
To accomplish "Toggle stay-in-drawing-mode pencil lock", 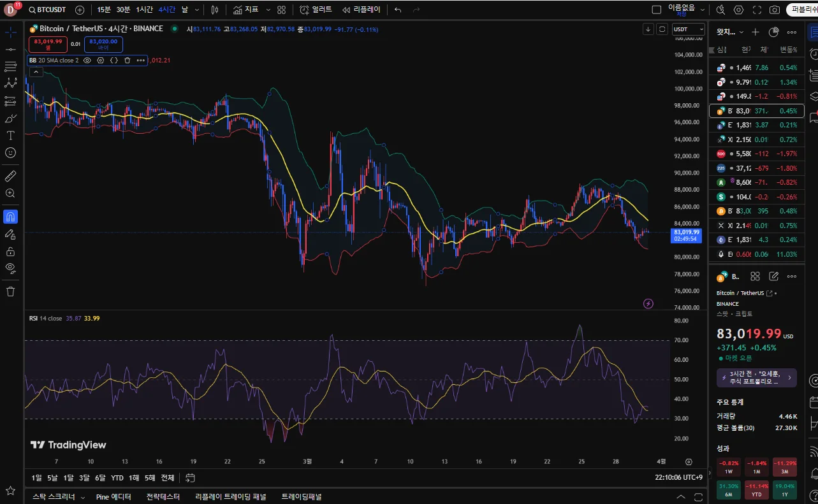I will pos(11,234).
